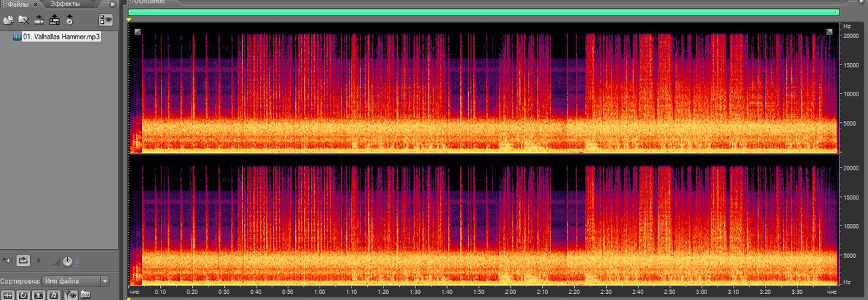Click the yellow playhead marker at top
This screenshot has height=300, width=868.
pos(129,20)
